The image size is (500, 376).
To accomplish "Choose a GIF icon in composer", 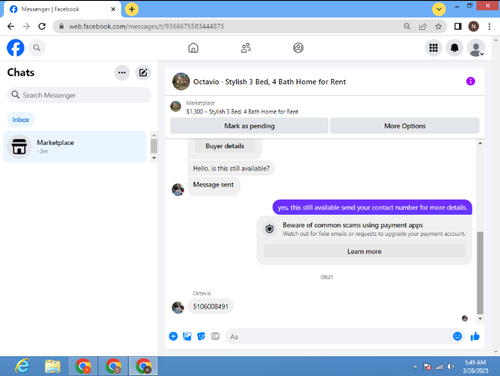I will click(215, 336).
